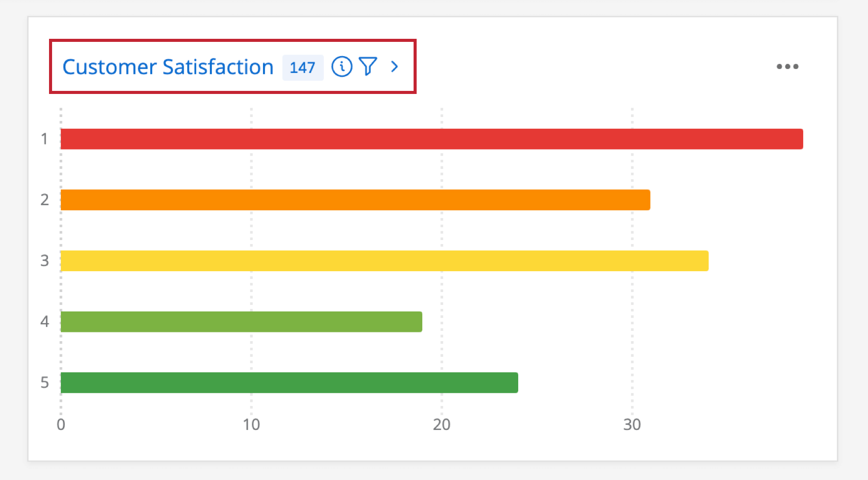Click the ellipsis menu icon on the widget
868x480 pixels.
[787, 66]
